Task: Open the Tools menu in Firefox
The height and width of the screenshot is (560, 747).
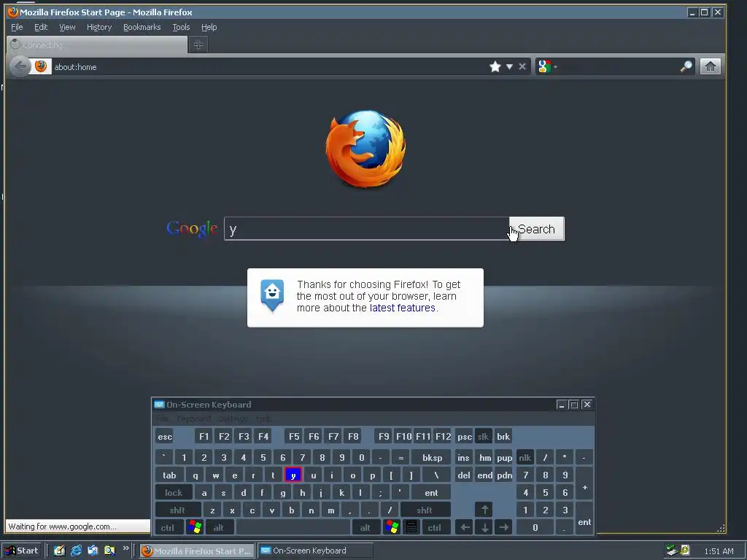Action: (x=181, y=27)
